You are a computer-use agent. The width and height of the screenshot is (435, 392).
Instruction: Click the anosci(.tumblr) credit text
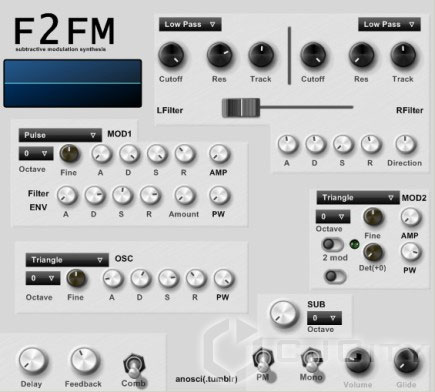point(206,379)
